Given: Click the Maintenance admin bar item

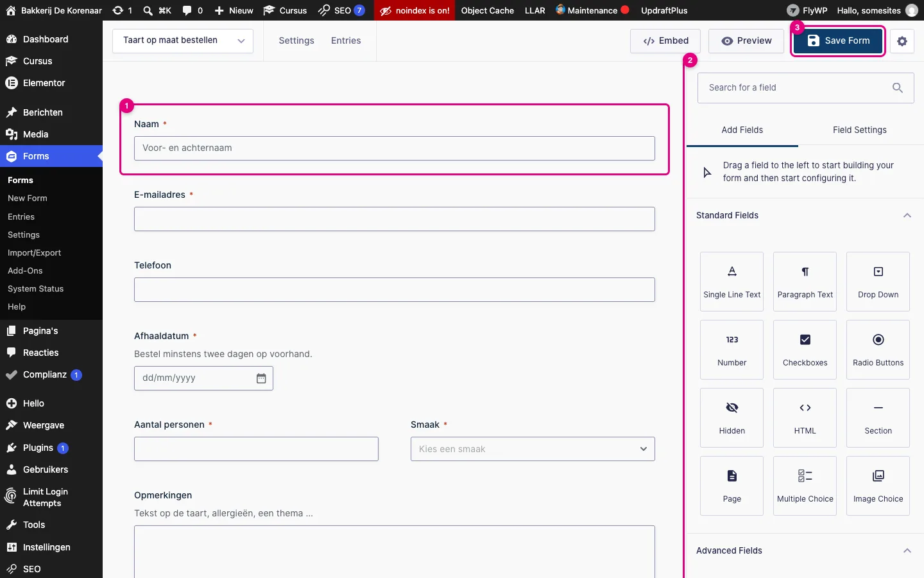Looking at the screenshot, I should [x=592, y=10].
